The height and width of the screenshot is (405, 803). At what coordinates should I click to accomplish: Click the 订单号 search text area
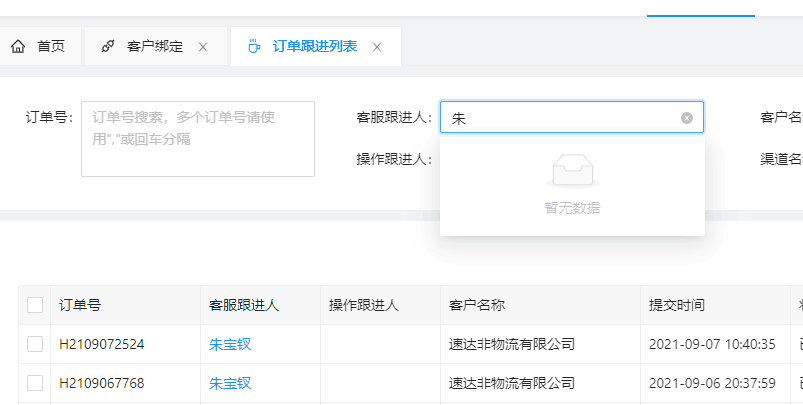pos(198,139)
